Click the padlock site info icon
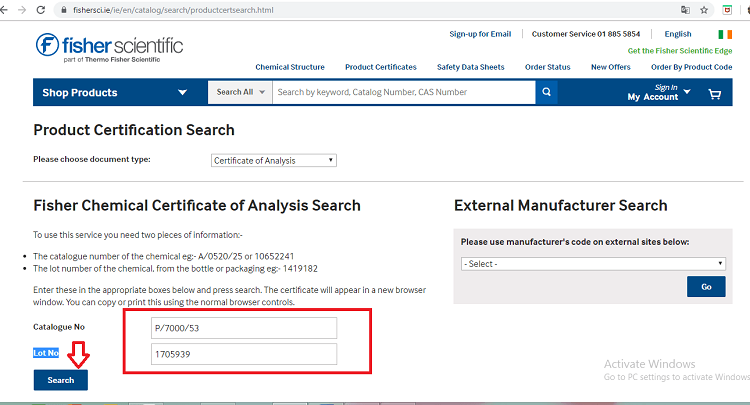750x405 pixels. click(x=64, y=10)
